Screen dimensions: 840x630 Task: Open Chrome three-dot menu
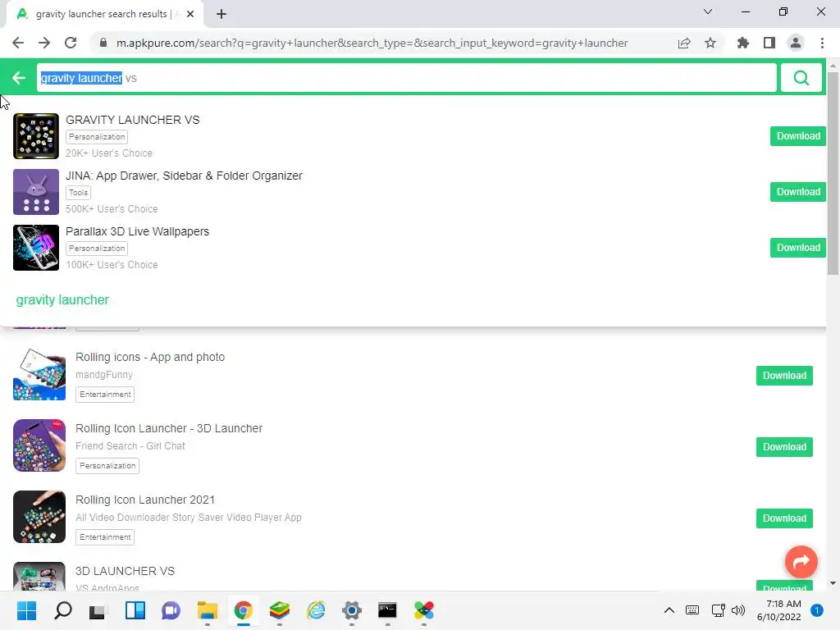click(822, 43)
